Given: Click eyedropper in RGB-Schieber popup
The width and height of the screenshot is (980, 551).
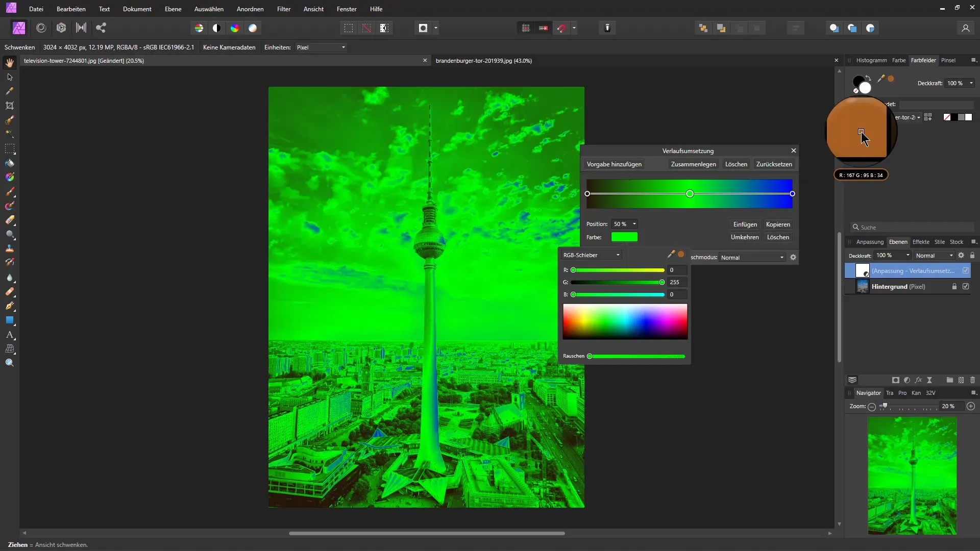Looking at the screenshot, I should [671, 254].
